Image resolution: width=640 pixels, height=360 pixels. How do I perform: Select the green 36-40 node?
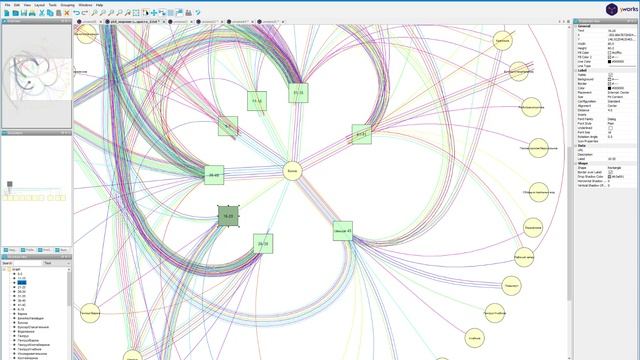[214, 175]
